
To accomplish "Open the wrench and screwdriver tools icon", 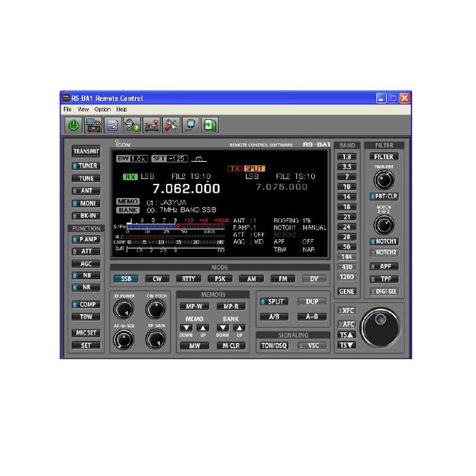I will point(171,125).
